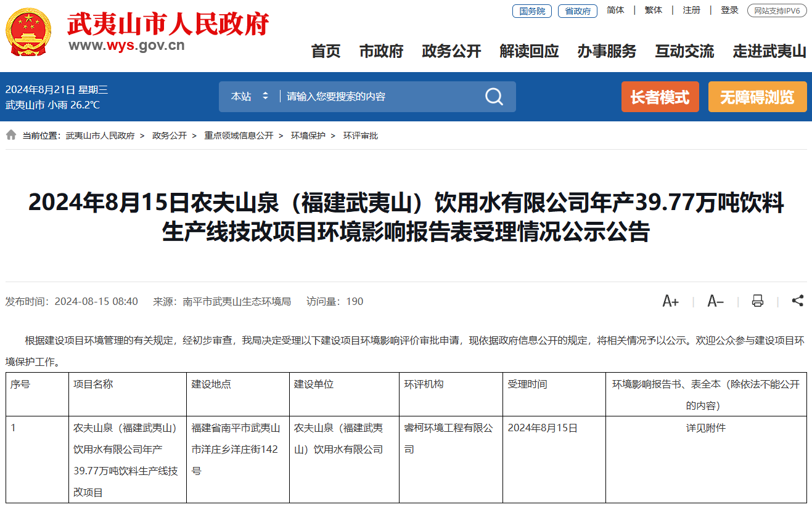Click the home icon in breadcrumb
This screenshot has width=812, height=507.
coord(11,135)
